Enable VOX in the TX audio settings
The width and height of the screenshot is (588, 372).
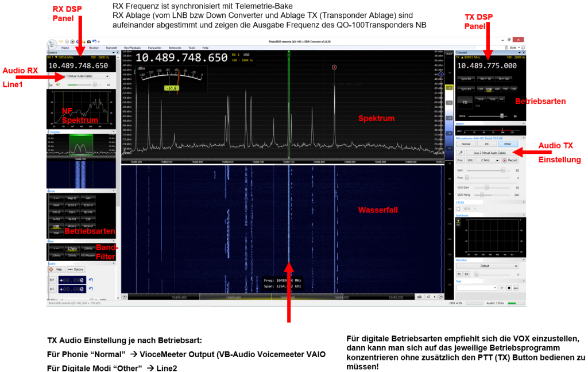click(x=470, y=160)
